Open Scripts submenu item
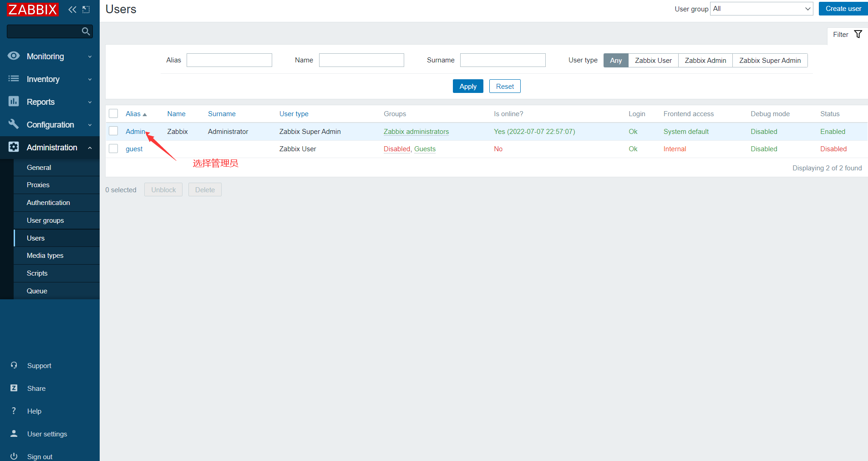The width and height of the screenshot is (868, 461). 56,273
